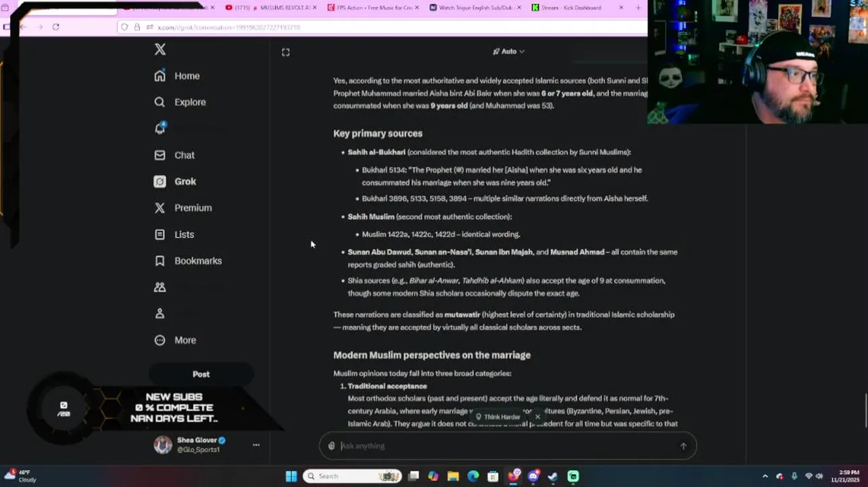868x487 pixels.
Task: Open File Explorer from taskbar
Action: (x=453, y=476)
